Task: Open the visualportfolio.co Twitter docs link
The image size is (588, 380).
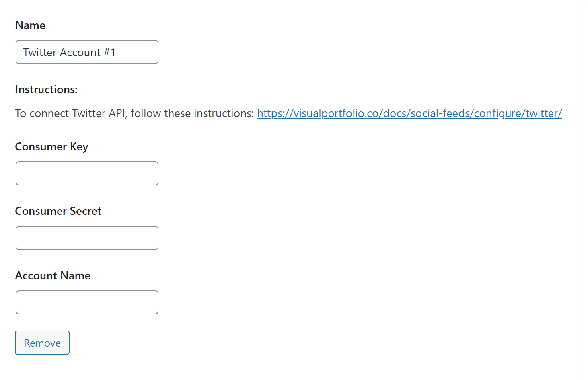Action: pos(409,113)
